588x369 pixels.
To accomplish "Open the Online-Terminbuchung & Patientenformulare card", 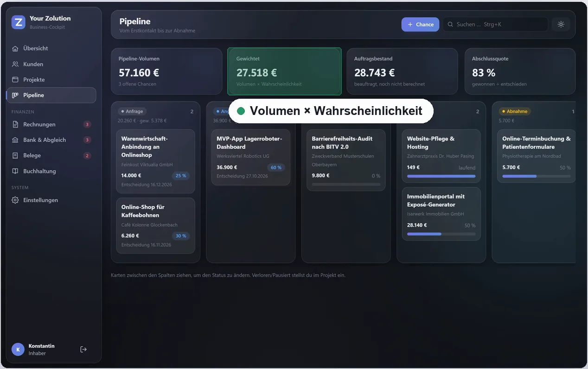I will pyautogui.click(x=537, y=157).
